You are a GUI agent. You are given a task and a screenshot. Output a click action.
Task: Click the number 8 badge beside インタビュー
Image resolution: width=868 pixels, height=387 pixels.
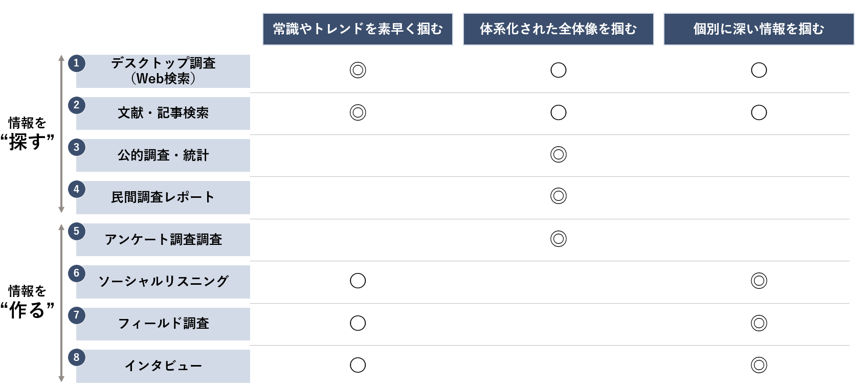pyautogui.click(x=77, y=357)
